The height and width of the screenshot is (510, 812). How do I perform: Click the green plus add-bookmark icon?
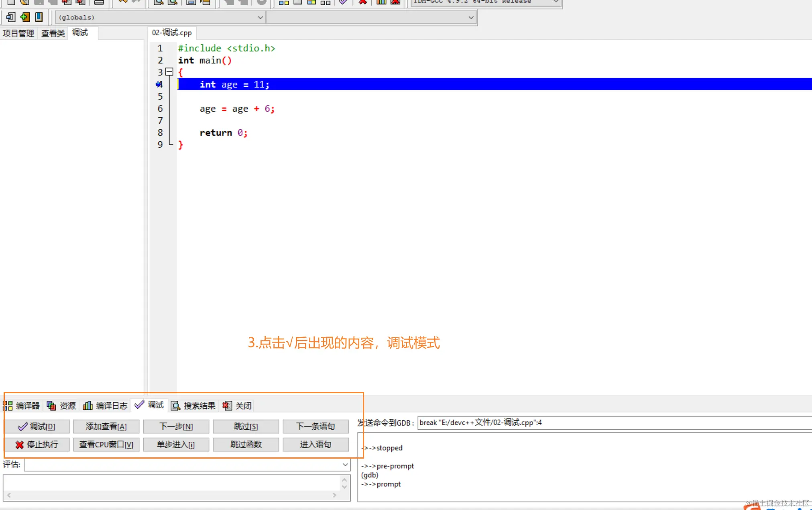pyautogui.click(x=25, y=17)
